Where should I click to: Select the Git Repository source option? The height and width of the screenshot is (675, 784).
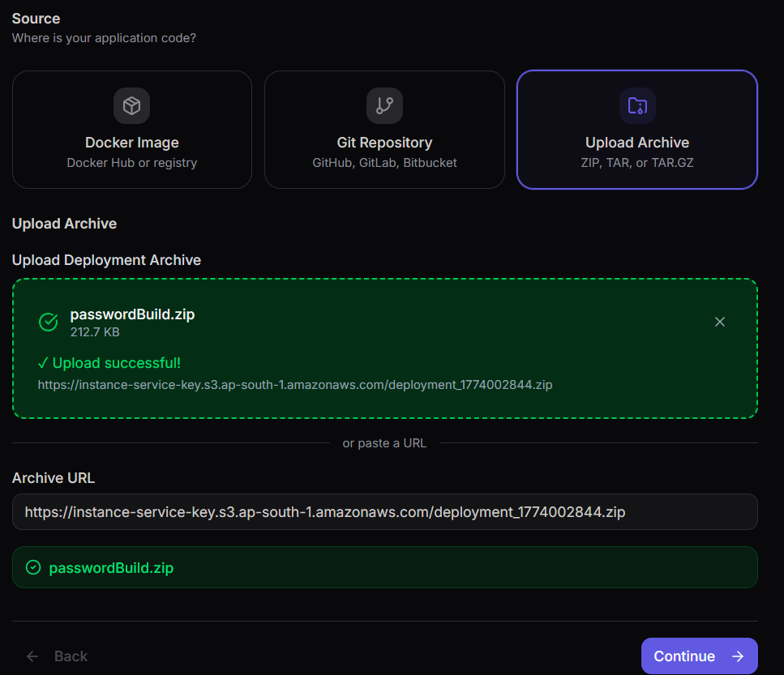point(384,130)
